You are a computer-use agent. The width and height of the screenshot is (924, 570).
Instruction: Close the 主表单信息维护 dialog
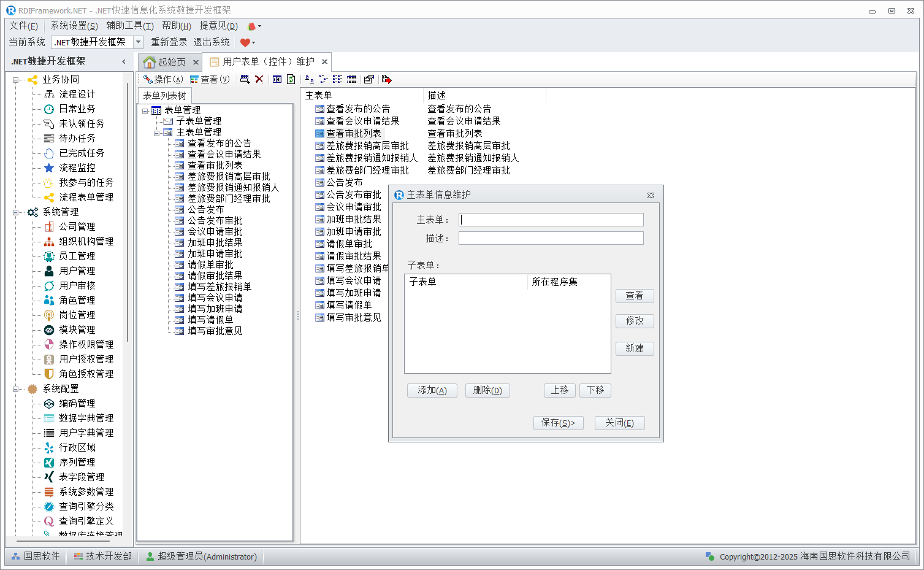pyautogui.click(x=651, y=195)
